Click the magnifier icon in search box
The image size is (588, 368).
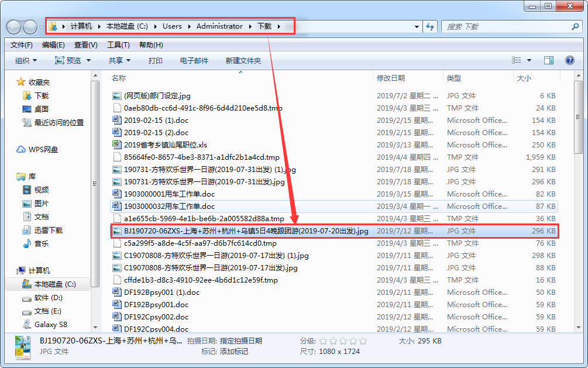[x=575, y=26]
